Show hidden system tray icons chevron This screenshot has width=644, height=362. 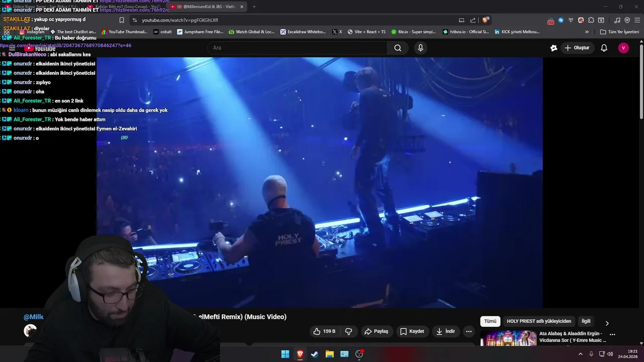pyautogui.click(x=580, y=354)
